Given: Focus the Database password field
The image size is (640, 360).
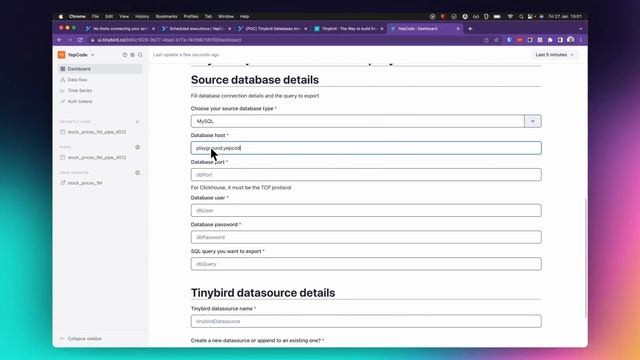Looking at the screenshot, I should (x=366, y=237).
